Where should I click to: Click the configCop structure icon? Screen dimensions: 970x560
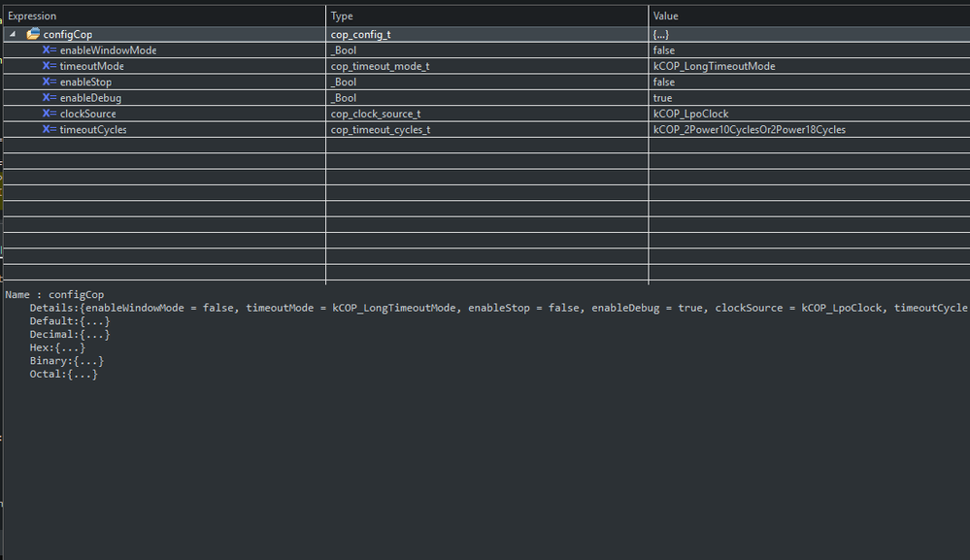33,34
